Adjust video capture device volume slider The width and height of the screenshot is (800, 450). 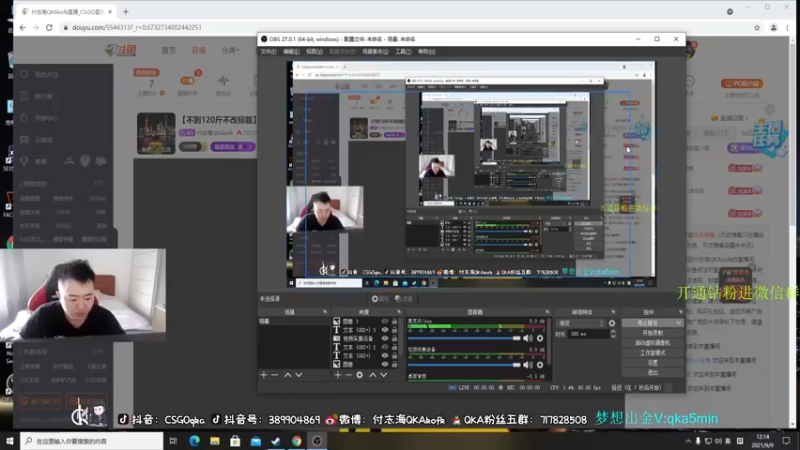click(464, 365)
